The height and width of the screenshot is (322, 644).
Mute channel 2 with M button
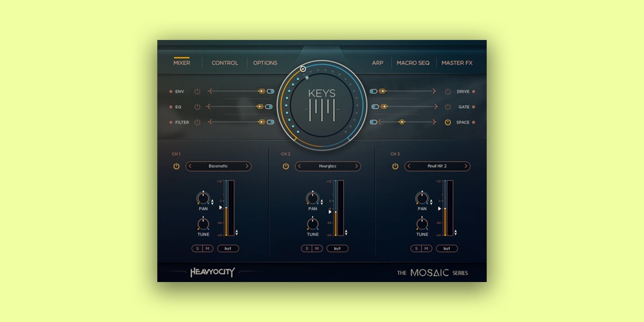pyautogui.click(x=317, y=249)
